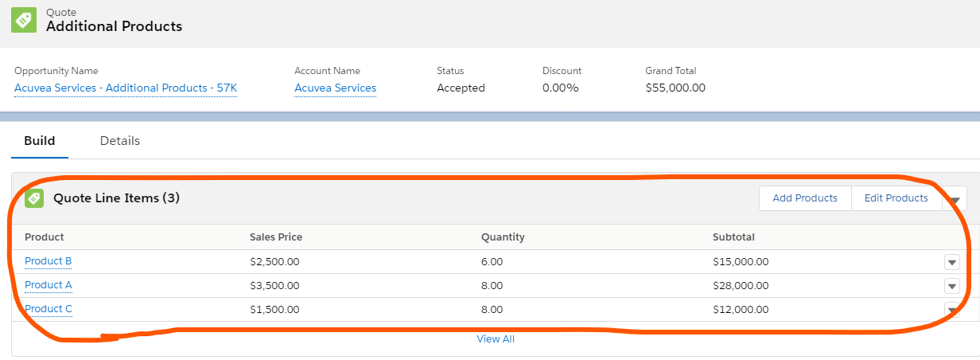Click the Add Products button

click(x=805, y=198)
